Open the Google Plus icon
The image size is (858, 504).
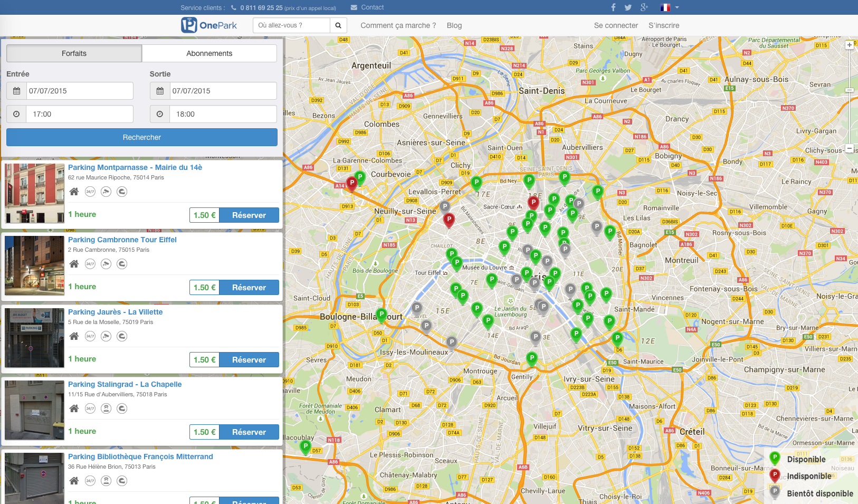click(644, 7)
